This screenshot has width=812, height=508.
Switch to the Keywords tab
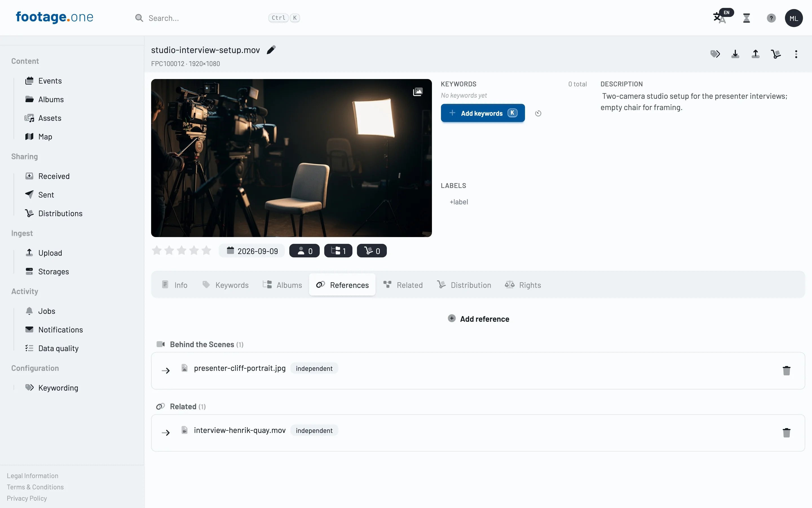click(x=225, y=284)
